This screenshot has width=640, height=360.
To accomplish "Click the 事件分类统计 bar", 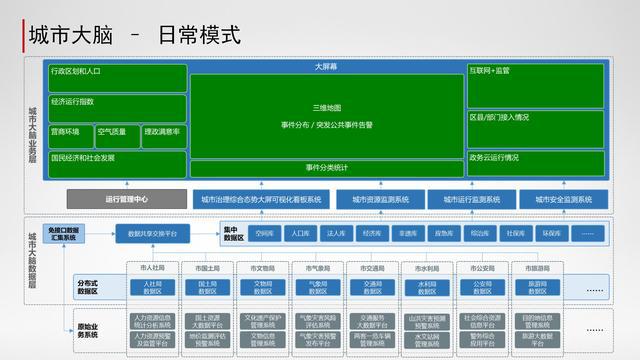I will (x=327, y=168).
